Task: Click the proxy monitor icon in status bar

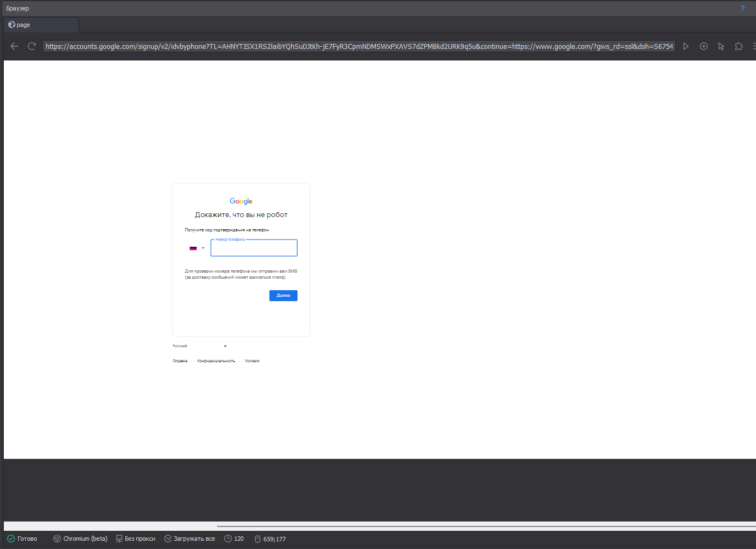Action: [x=119, y=539]
